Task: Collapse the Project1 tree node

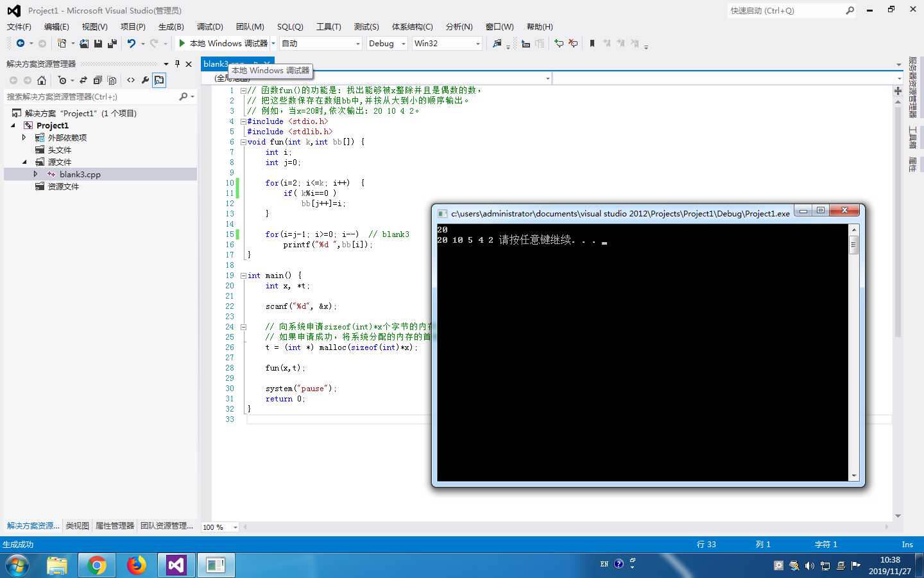Action: (x=13, y=126)
